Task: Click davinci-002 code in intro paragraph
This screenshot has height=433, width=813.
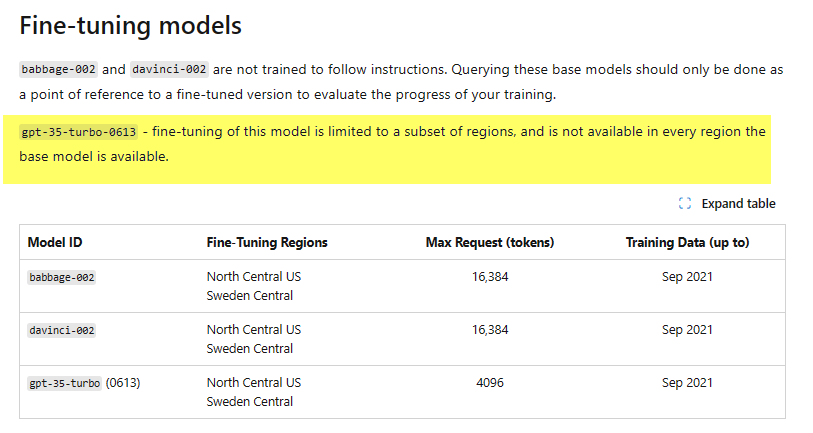Action: click(169, 69)
